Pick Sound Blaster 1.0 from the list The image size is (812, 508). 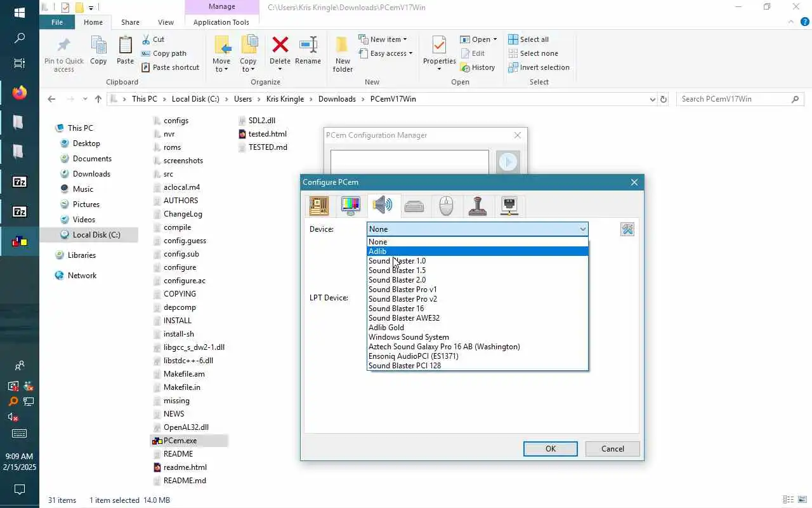[x=478, y=261]
